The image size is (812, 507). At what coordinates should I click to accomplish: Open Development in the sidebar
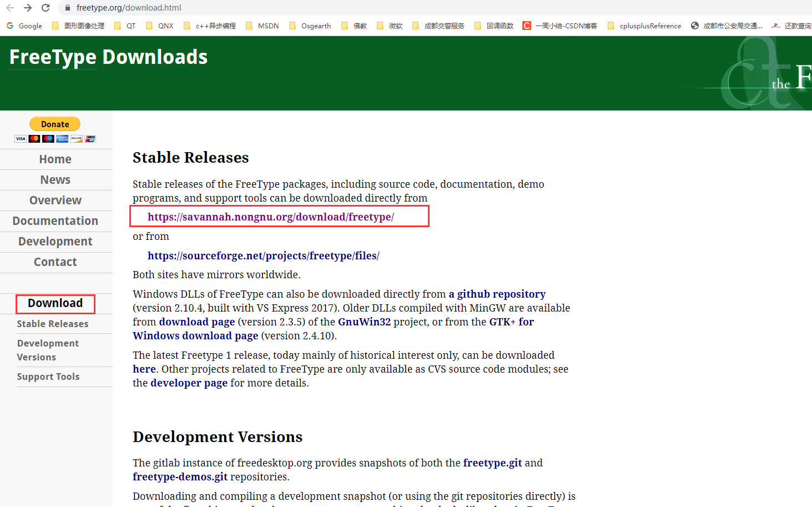[56, 242]
